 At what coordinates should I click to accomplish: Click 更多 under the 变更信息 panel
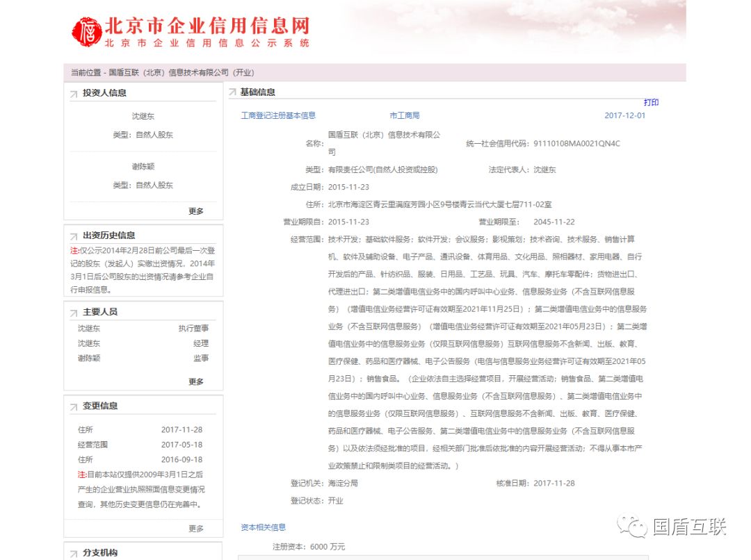[197, 527]
